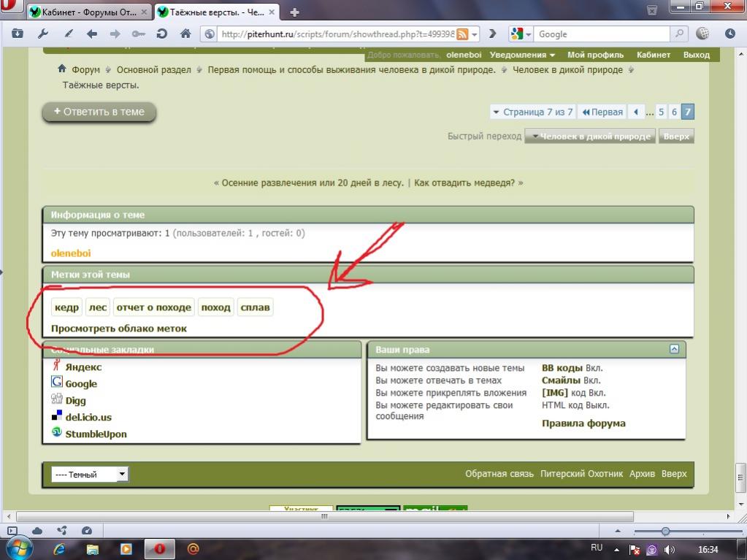Open the RSS feed icon in address bar
Screen dimensions: 747x560
pyautogui.click(x=462, y=34)
